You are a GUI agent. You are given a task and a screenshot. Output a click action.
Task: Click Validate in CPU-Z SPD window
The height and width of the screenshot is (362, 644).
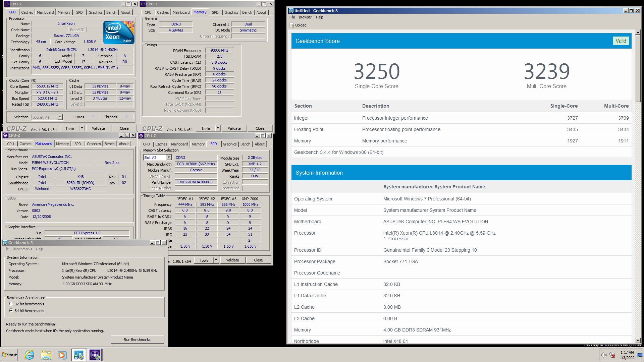(x=232, y=260)
